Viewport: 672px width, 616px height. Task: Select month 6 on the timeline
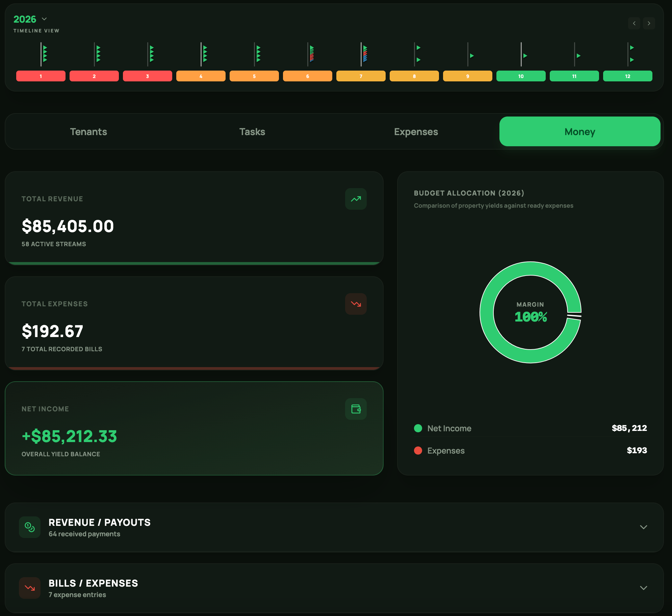coord(308,76)
